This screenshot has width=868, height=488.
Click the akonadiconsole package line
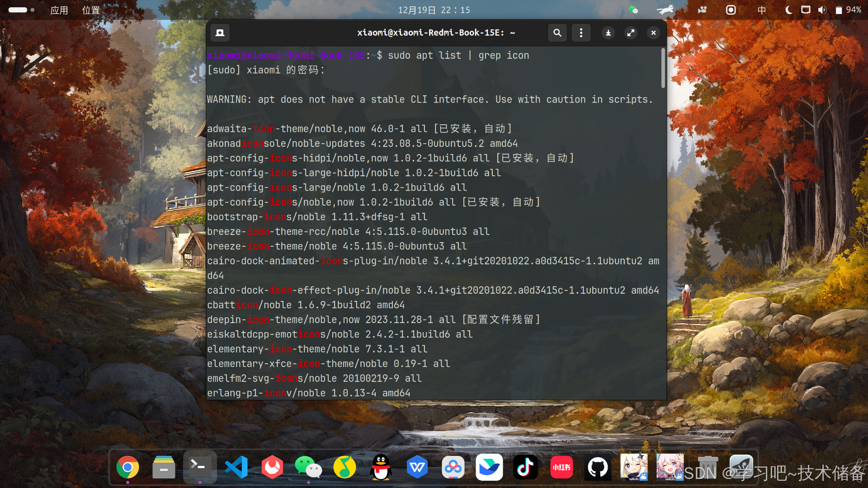[362, 143]
